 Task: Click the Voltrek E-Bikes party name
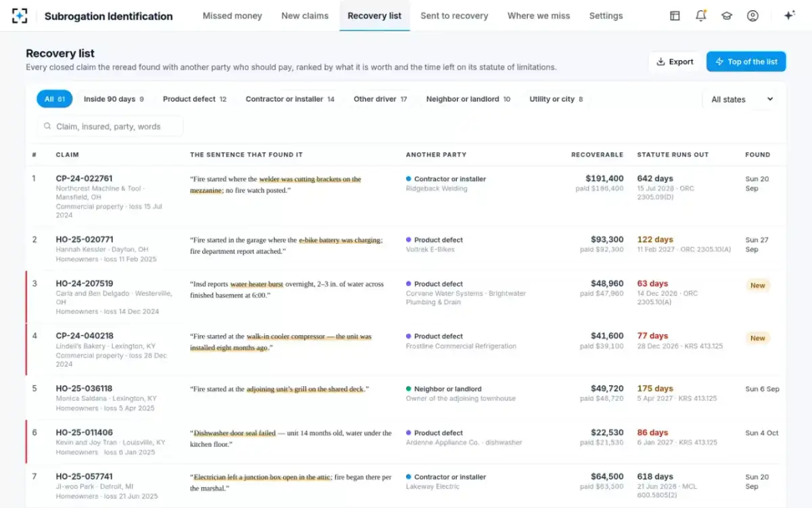pyautogui.click(x=430, y=250)
